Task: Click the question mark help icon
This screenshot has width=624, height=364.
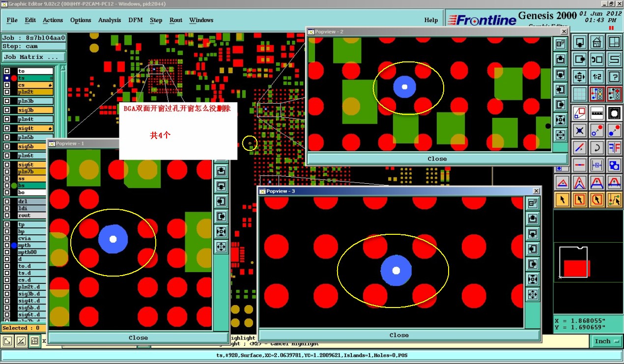Action: click(x=614, y=76)
